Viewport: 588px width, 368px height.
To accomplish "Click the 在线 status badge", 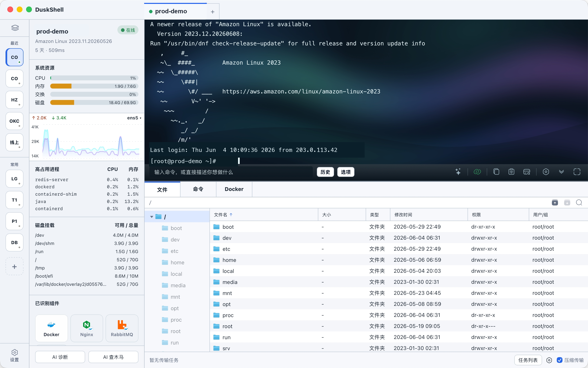I will coord(128,30).
